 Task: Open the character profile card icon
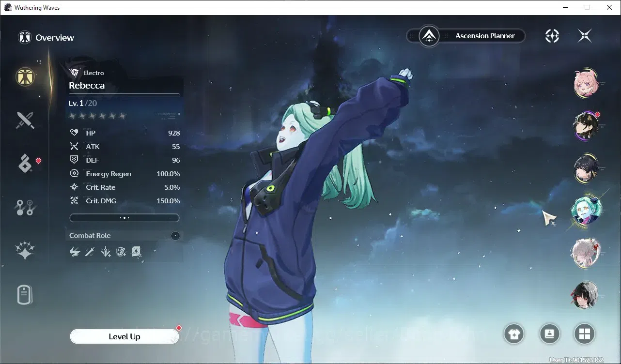click(549, 334)
